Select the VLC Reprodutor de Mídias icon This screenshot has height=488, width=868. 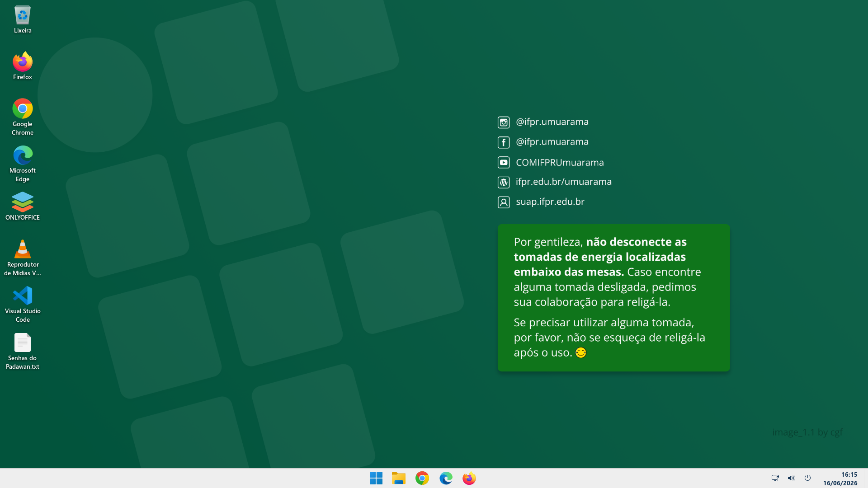(23, 257)
